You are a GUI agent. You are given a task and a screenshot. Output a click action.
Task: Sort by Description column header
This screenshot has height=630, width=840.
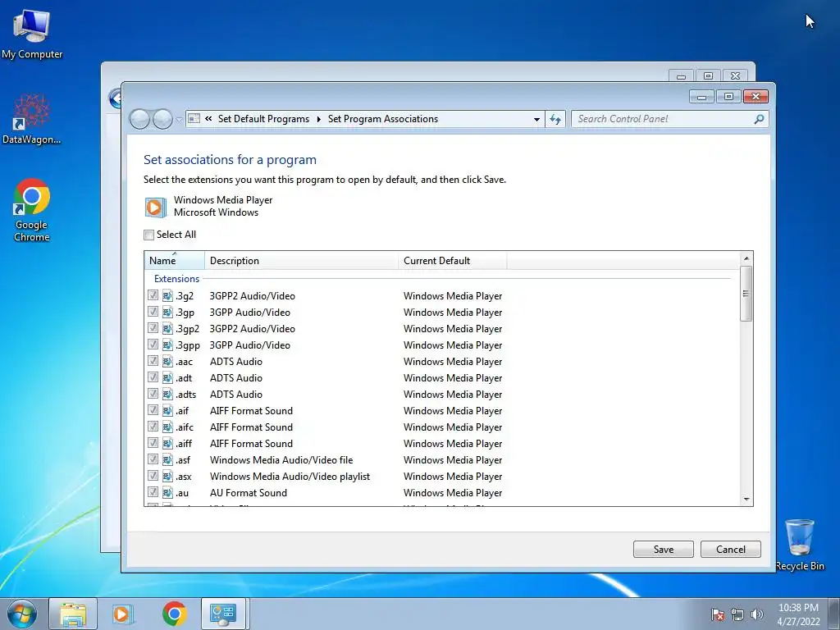point(301,260)
